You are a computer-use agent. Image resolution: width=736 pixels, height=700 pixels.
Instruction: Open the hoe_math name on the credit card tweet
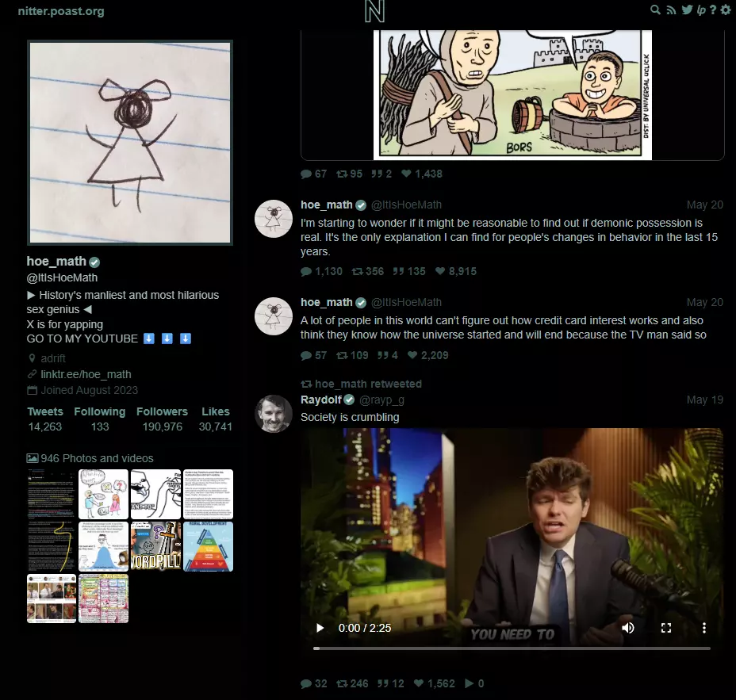(327, 303)
